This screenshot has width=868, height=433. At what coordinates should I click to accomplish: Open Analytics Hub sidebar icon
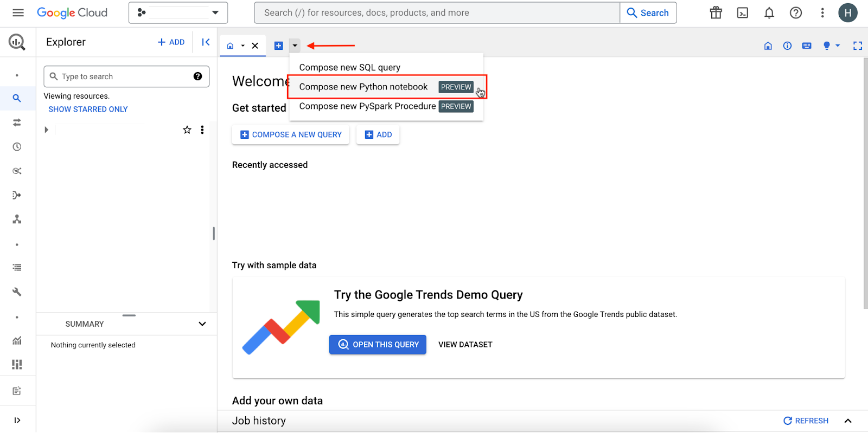pyautogui.click(x=17, y=171)
